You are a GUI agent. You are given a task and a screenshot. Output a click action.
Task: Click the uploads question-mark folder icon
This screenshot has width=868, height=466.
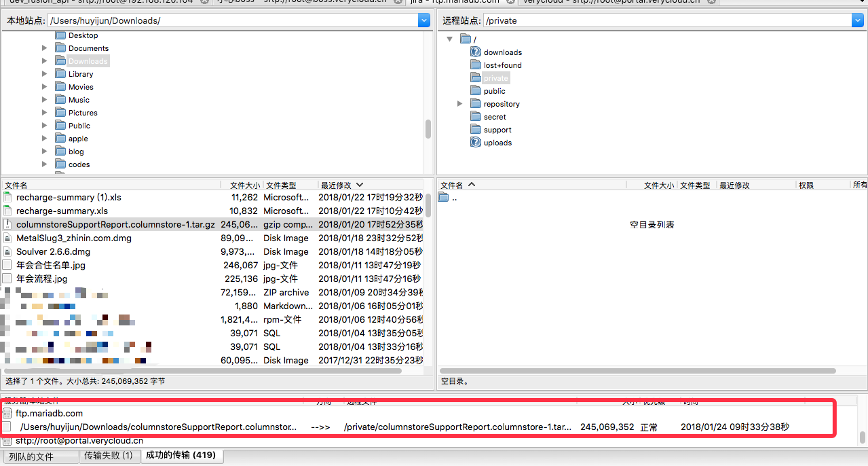tap(476, 143)
